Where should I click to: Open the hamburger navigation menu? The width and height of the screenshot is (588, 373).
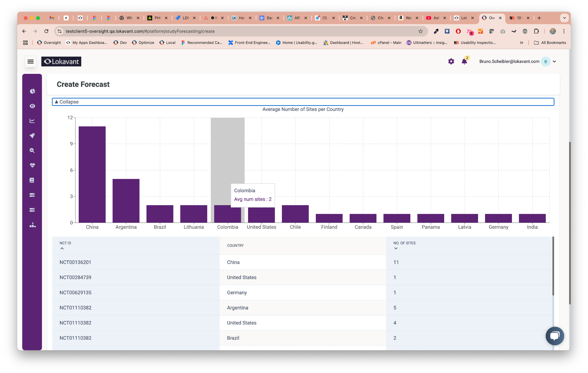[x=30, y=61]
